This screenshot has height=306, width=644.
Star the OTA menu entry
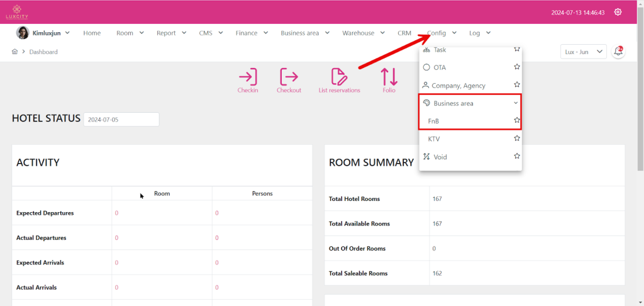pos(516,67)
